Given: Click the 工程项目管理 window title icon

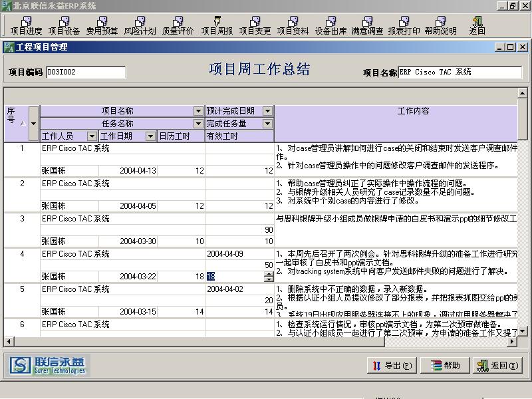Looking at the screenshot, I should coord(9,47).
